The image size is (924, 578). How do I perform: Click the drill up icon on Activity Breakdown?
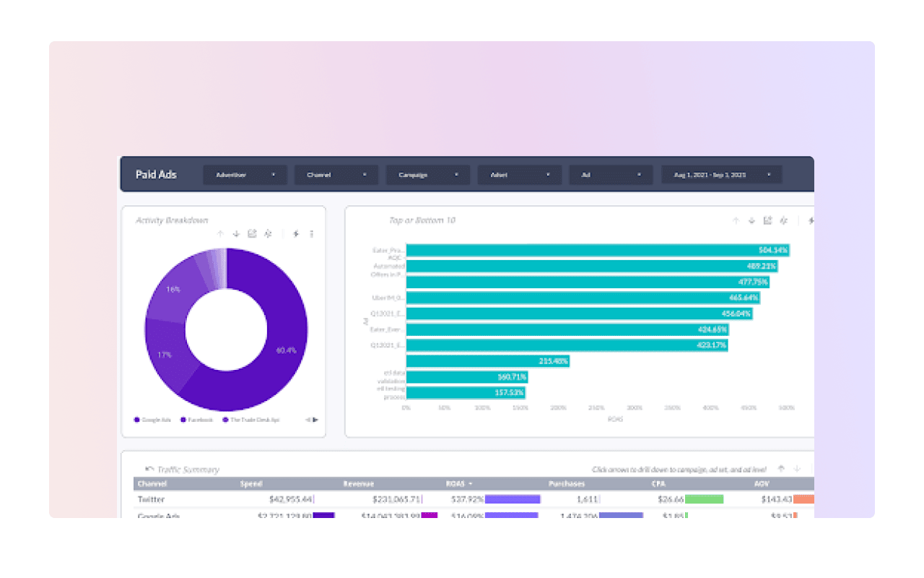click(x=220, y=234)
